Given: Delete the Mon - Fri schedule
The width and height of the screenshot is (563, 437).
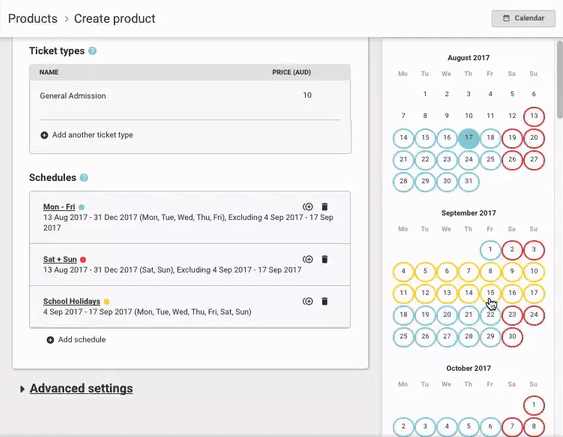Looking at the screenshot, I should pos(325,207).
